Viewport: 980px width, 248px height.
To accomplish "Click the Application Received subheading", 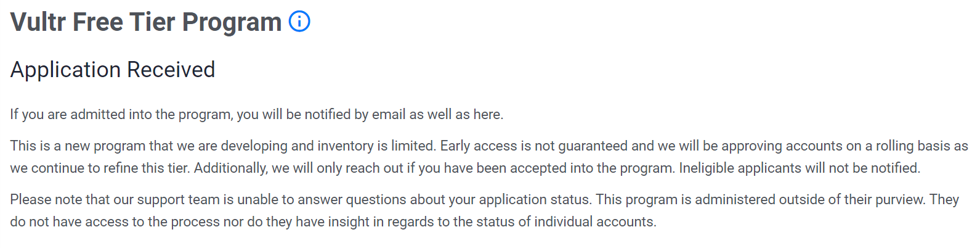I will pos(113,70).
